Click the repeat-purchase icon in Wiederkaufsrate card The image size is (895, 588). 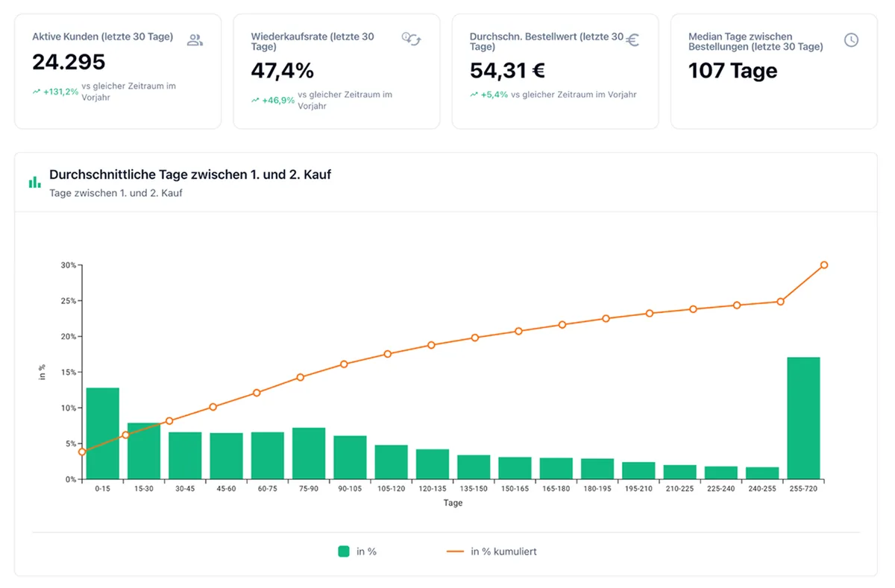[411, 39]
